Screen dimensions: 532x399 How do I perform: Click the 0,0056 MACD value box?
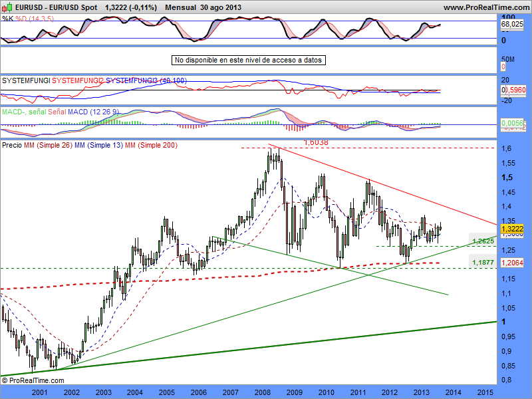(x=512, y=123)
